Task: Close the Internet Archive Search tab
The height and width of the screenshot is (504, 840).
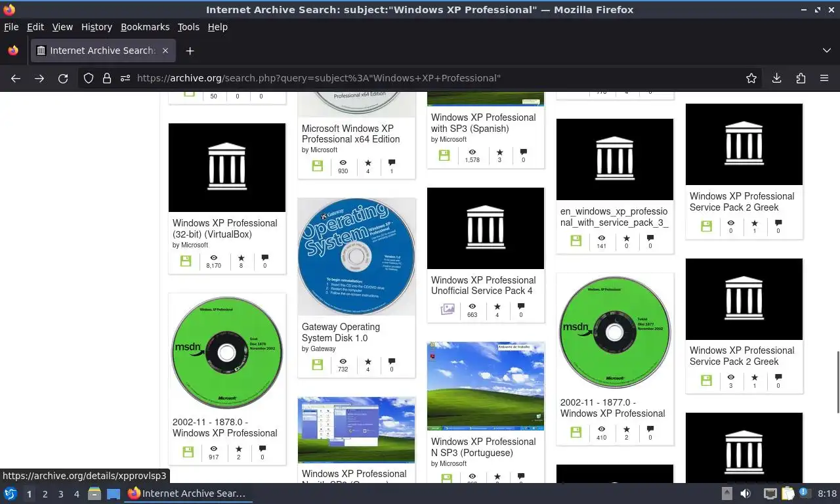Action: [x=165, y=51]
